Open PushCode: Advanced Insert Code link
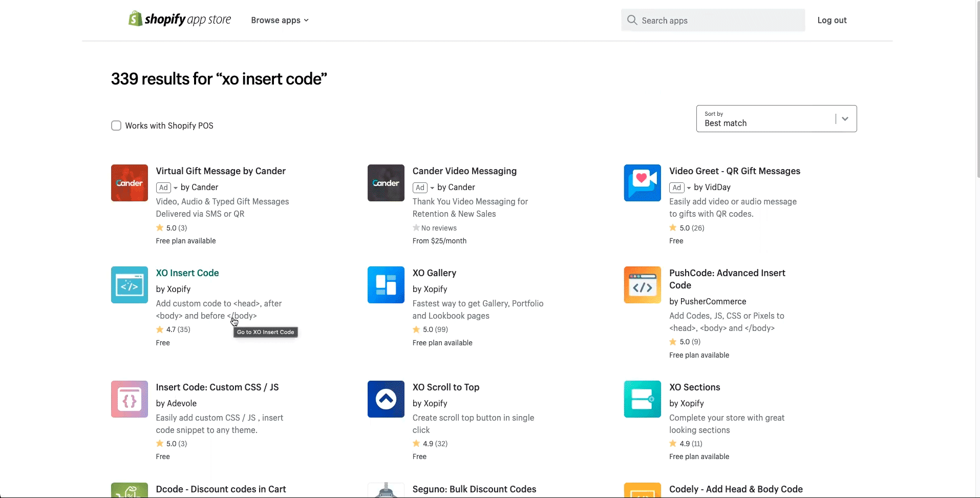This screenshot has height=498, width=980. [x=727, y=279]
